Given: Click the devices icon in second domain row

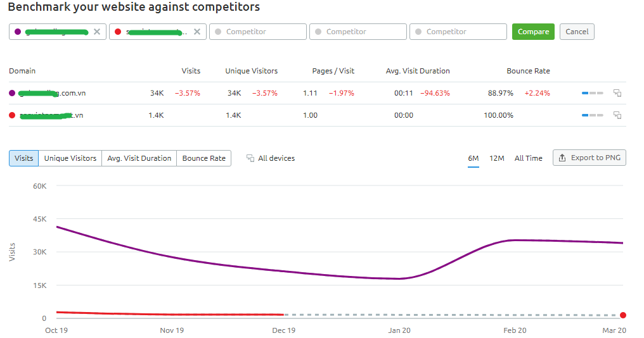Looking at the screenshot, I should 617,115.
